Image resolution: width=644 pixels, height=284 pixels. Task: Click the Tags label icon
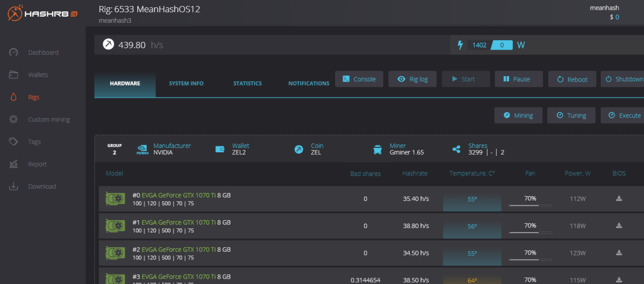click(13, 142)
